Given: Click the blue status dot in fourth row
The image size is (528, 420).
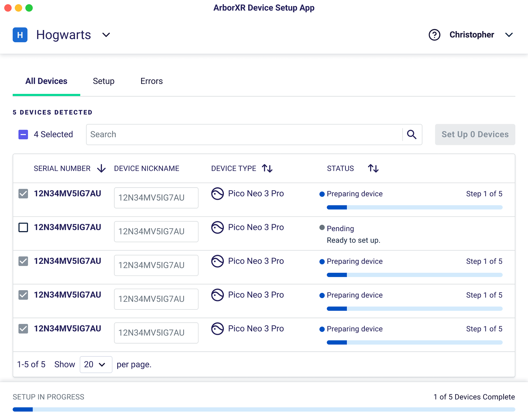Looking at the screenshot, I should [322, 295].
